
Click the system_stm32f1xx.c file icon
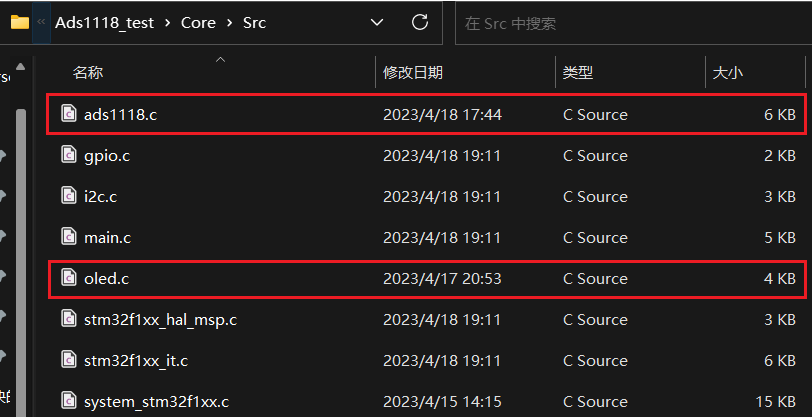click(x=69, y=400)
